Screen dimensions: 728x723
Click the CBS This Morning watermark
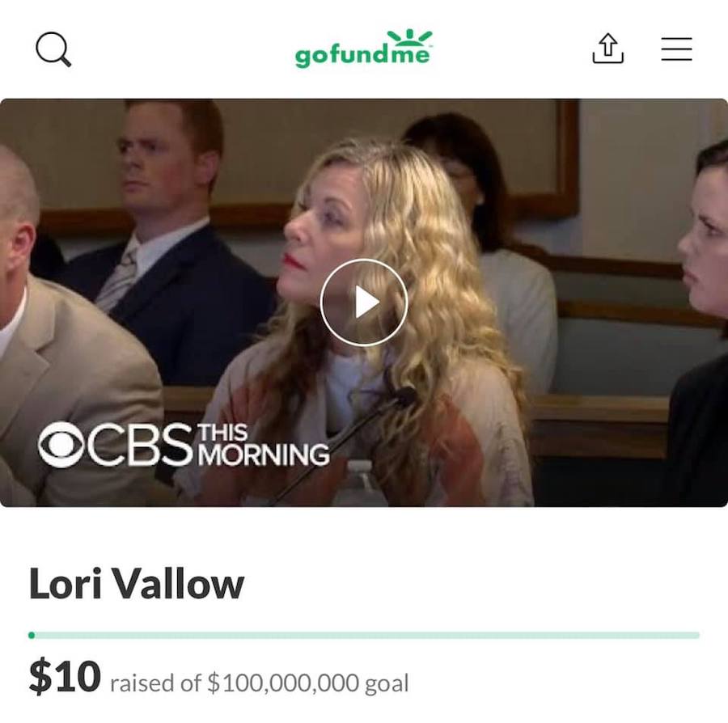pyautogui.click(x=184, y=445)
